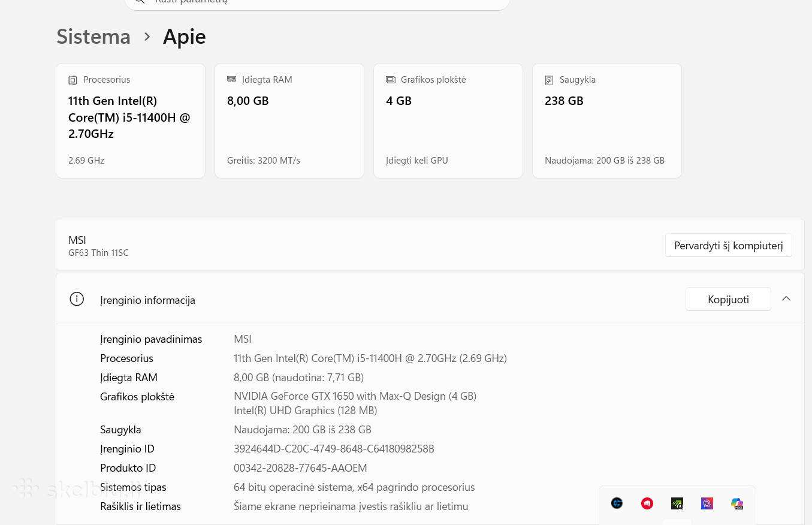This screenshot has height=525, width=812.
Task: Open the NVIDIA GeForce update tray icon
Action: (x=677, y=503)
